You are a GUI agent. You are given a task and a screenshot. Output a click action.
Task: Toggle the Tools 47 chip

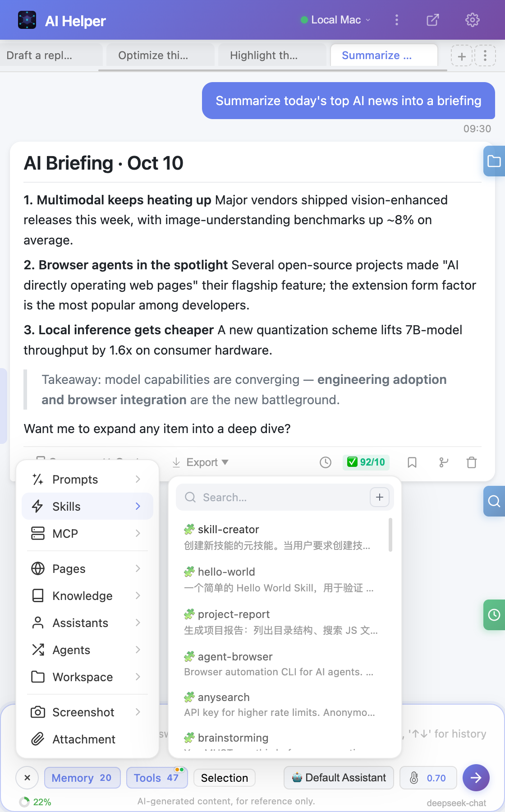point(157,778)
